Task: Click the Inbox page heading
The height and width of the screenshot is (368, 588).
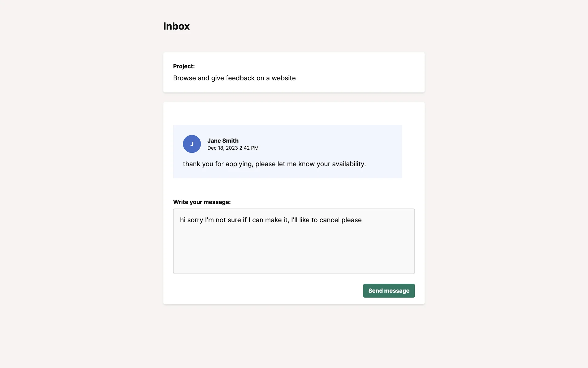Action: [176, 26]
